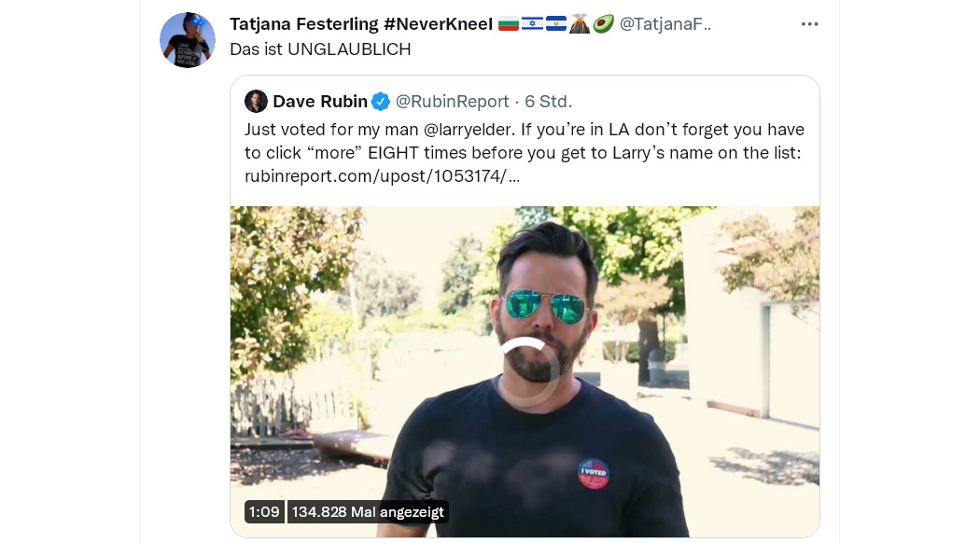The image size is (980, 543).
Task: Follow the rubinreport.com/upost link
Action: click(382, 176)
